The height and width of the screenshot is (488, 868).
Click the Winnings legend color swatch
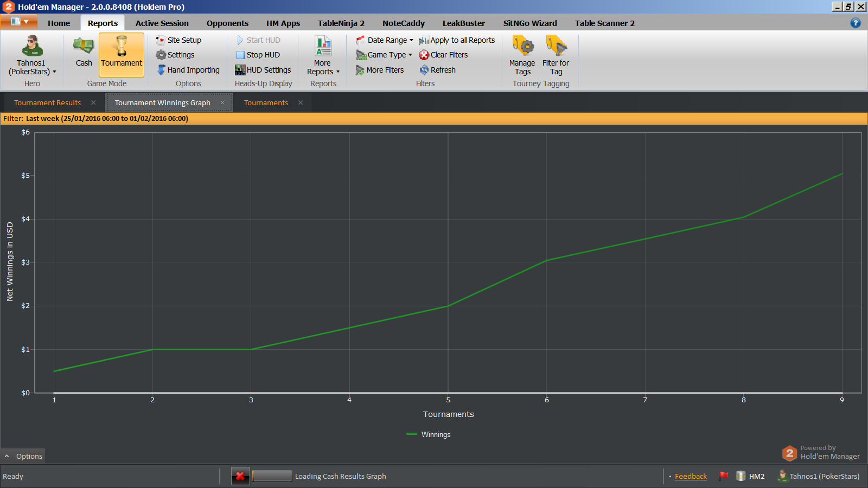(412, 434)
